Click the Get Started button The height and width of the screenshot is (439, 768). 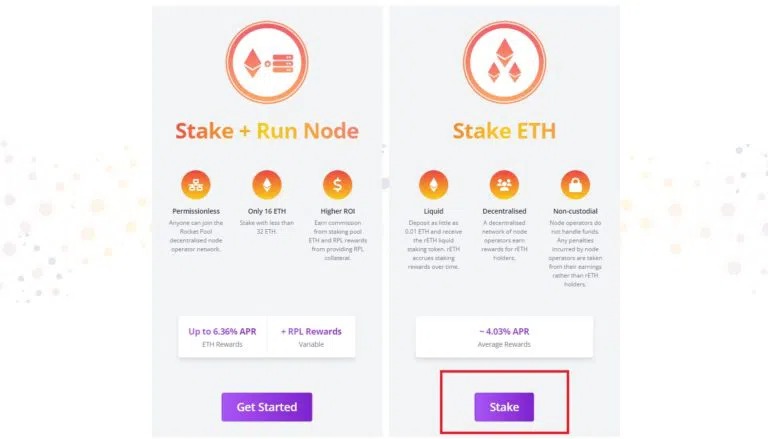(x=266, y=407)
